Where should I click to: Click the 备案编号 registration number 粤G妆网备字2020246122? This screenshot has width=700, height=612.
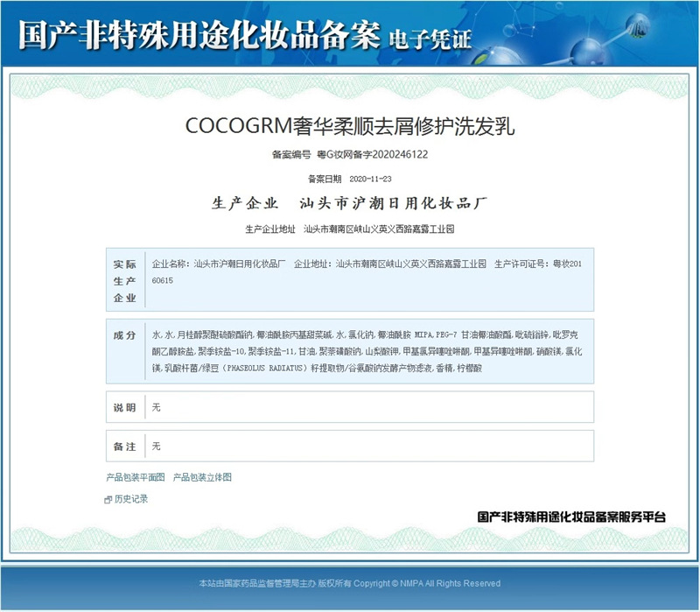click(350, 154)
